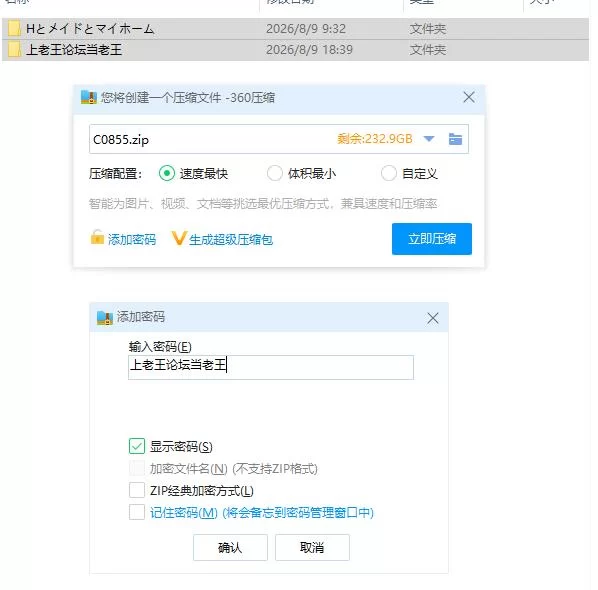
Task: Select the 自定义 radio button
Action: pos(389,174)
